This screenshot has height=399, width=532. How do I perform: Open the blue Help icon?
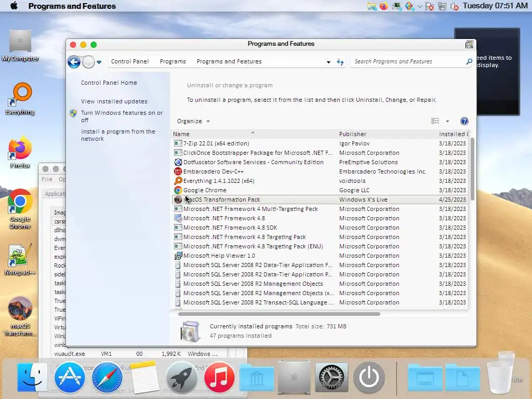click(464, 121)
